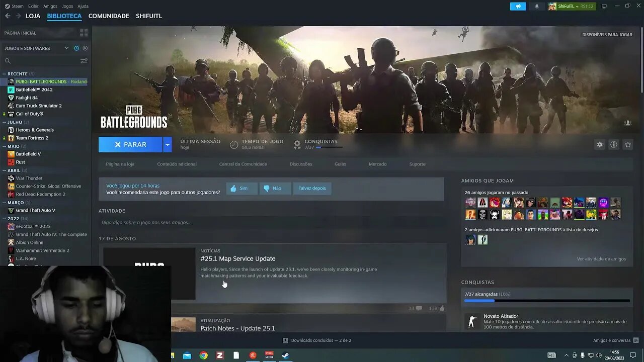Screen dimensions: 644x362
Task: Go to the COMUNIDADE tab
Action: click(109, 16)
